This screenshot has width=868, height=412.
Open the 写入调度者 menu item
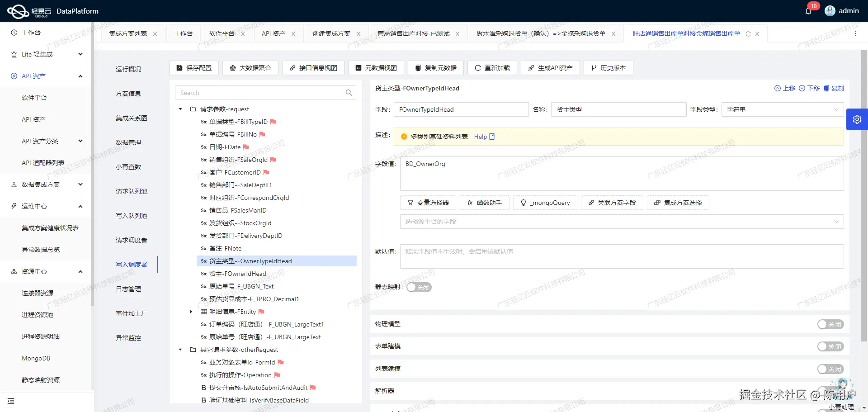pyautogui.click(x=132, y=265)
